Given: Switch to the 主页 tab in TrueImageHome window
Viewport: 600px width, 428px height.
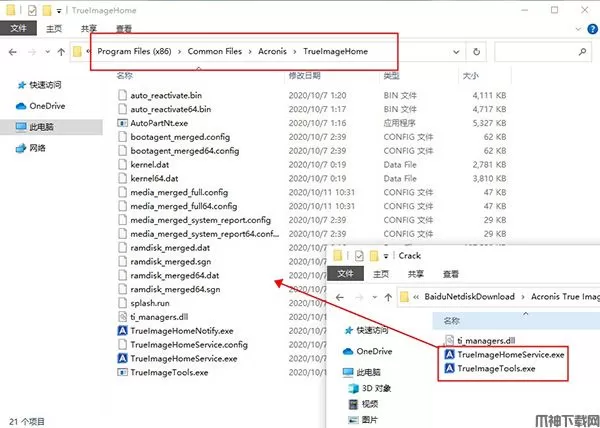Looking at the screenshot, I should 54,29.
